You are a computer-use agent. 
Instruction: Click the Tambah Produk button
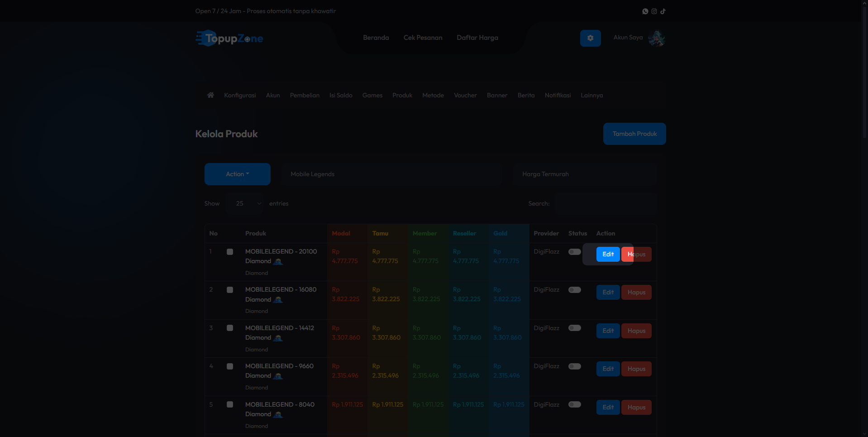pyautogui.click(x=634, y=134)
